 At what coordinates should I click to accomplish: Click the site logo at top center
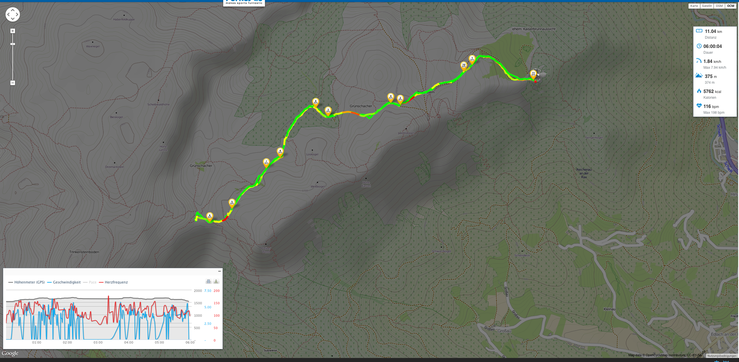click(244, 3)
